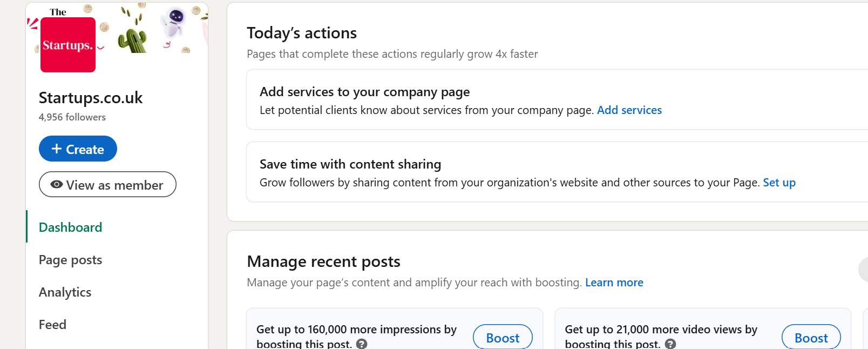Click Add services to your company page heading
The image size is (868, 349).
click(364, 92)
